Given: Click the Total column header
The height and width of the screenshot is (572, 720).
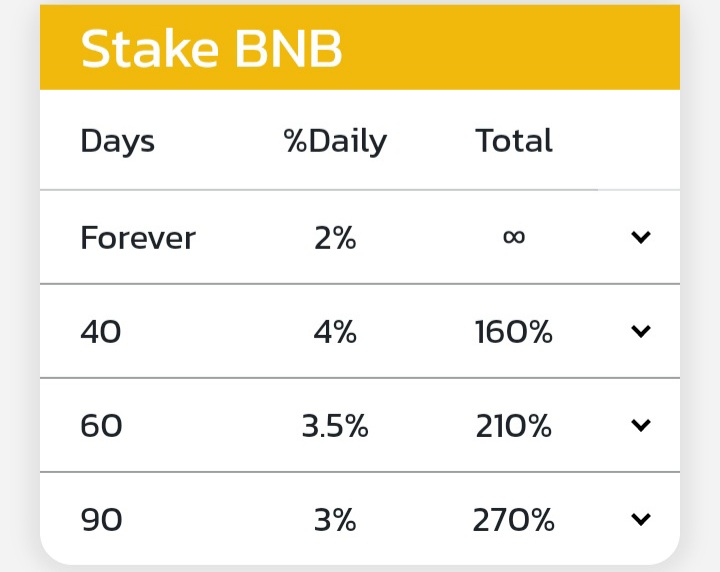Looking at the screenshot, I should click(514, 140).
